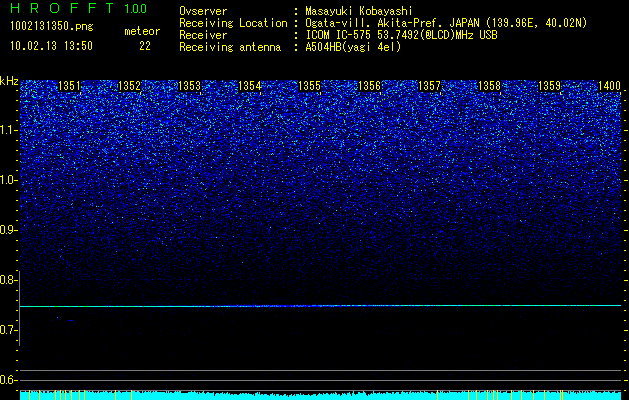
Task: Click the 0.8 frequency axis label
Action: pyautogui.click(x=8, y=280)
